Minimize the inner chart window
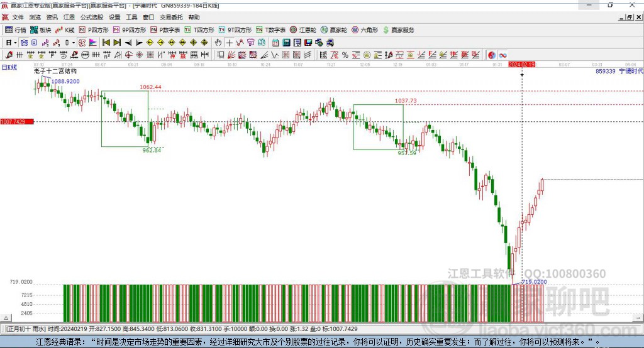This screenshot has width=644, height=348. [x=622, y=17]
